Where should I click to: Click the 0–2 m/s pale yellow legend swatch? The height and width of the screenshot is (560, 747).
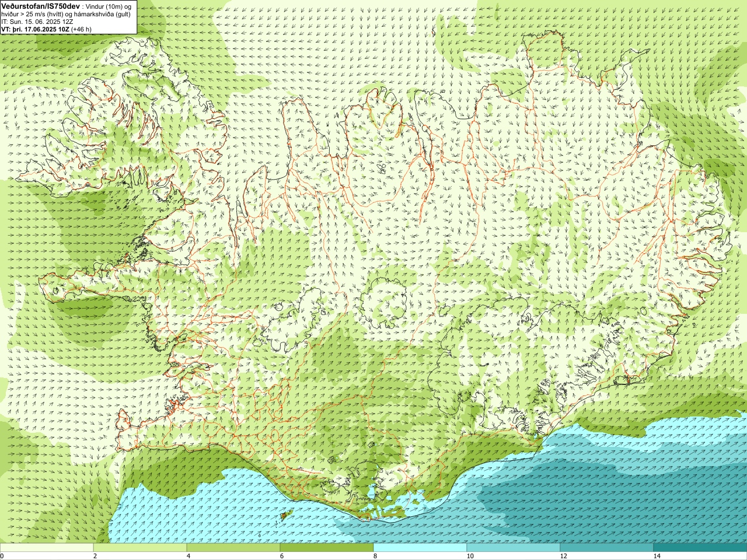tap(47, 548)
